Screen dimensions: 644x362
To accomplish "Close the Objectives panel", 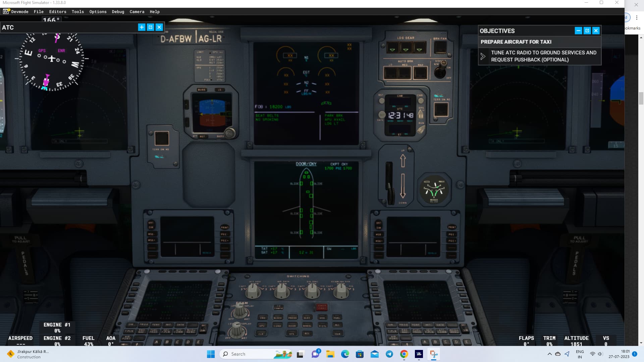I will 596,31.
